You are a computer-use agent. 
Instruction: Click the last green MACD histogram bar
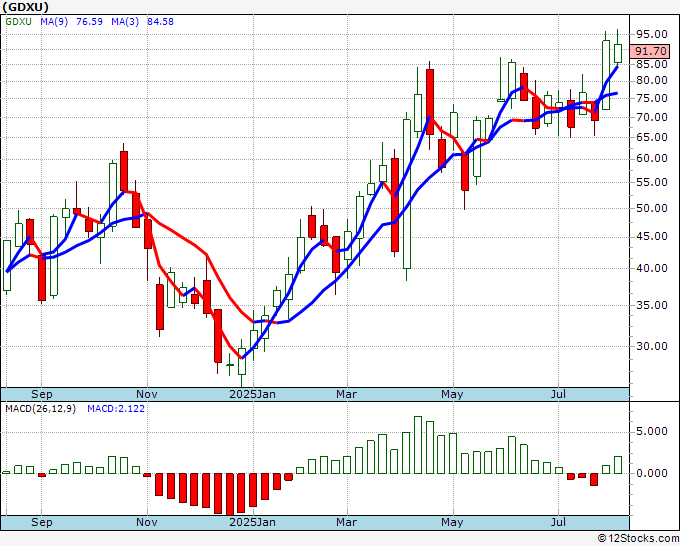618,465
